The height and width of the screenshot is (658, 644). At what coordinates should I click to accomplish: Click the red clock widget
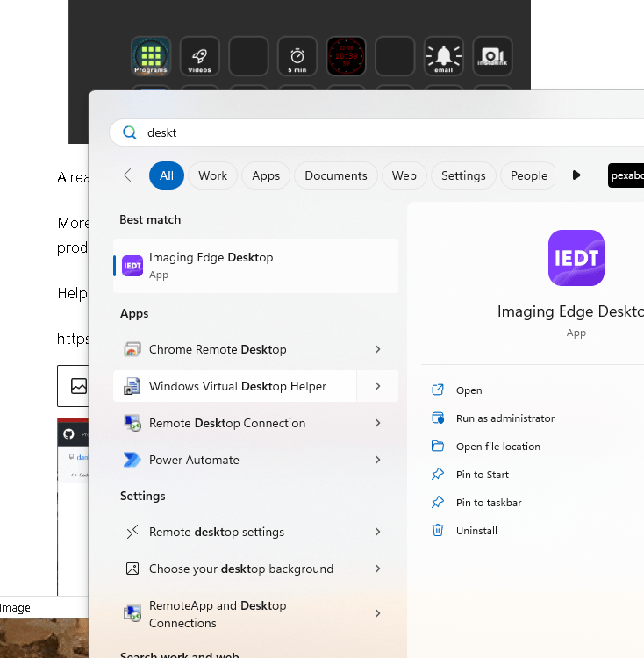pyautogui.click(x=346, y=56)
